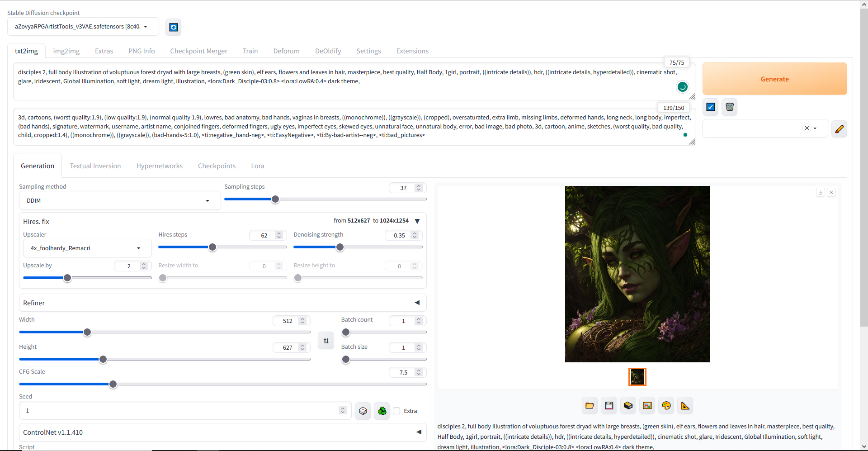Click the refresh checkpoint list icon
Image resolution: width=868 pixels, height=451 pixels.
pyautogui.click(x=173, y=27)
